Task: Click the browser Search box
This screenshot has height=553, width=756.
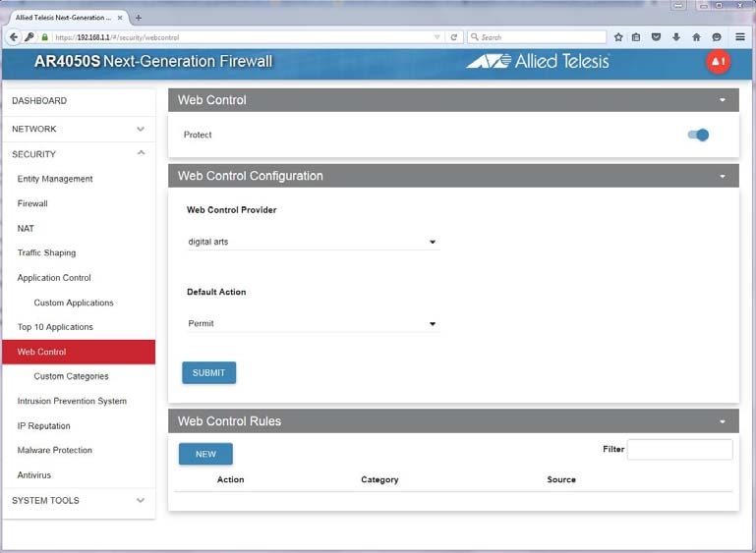Action: coord(537,37)
